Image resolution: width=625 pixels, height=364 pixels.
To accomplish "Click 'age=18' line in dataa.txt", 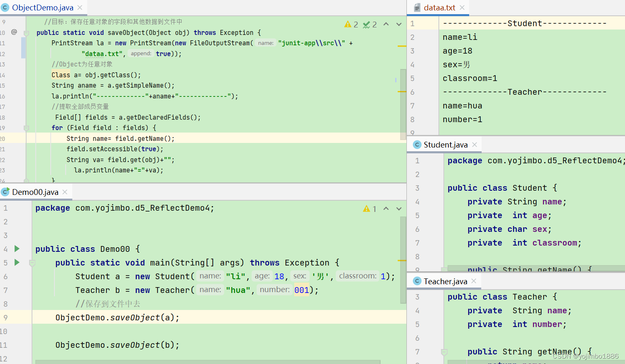I will (x=458, y=51).
